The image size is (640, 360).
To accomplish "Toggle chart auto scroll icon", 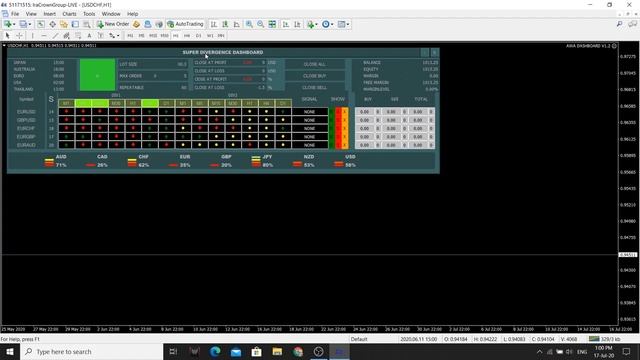I will [286, 24].
